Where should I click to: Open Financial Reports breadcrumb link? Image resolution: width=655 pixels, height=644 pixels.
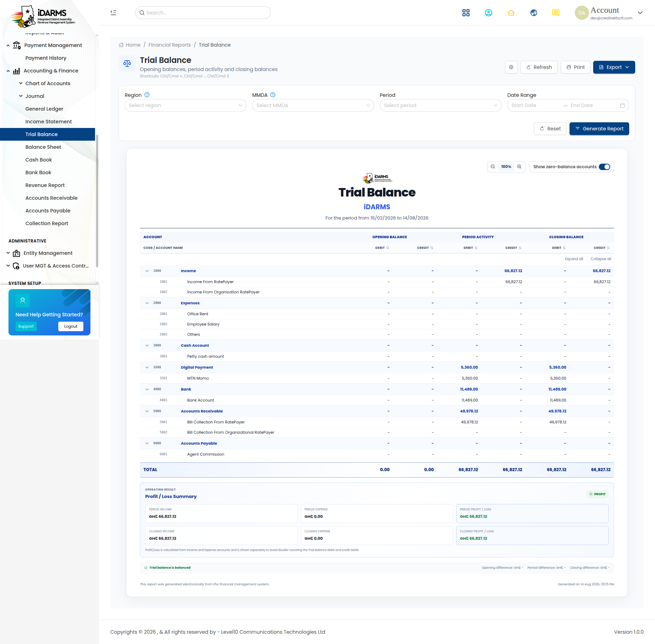click(x=169, y=45)
